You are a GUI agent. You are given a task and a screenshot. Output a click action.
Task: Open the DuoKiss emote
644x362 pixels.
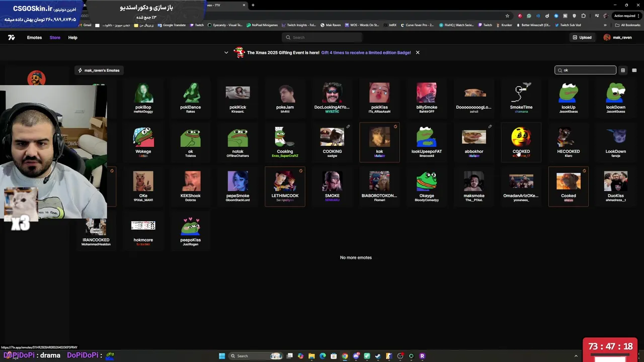point(616,187)
